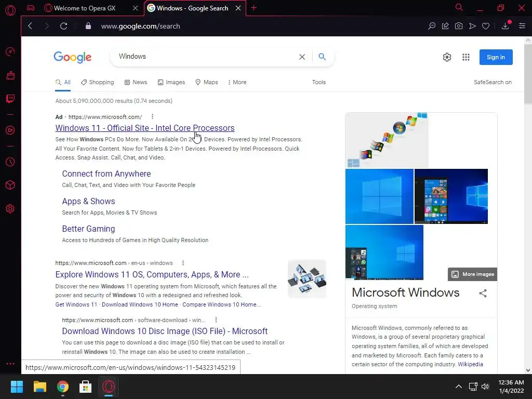Launch File Explorer from taskbar
This screenshot has width=532, height=399.
point(39,387)
